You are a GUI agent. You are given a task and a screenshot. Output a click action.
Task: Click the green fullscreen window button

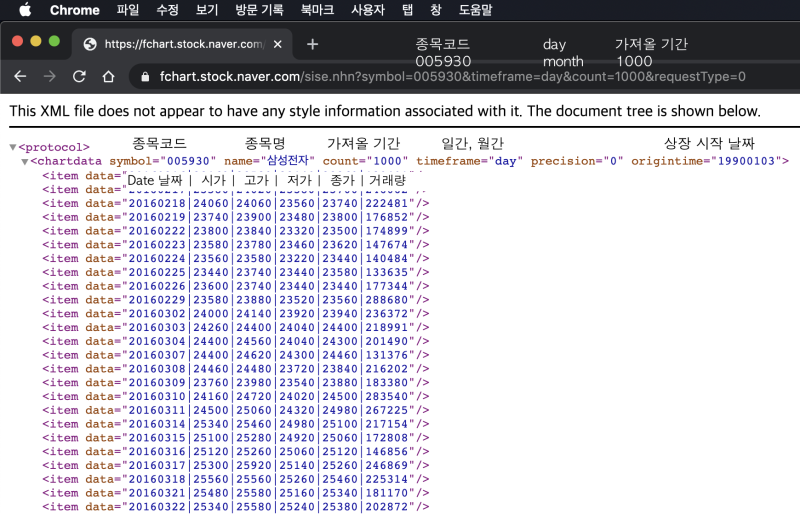coord(54,41)
